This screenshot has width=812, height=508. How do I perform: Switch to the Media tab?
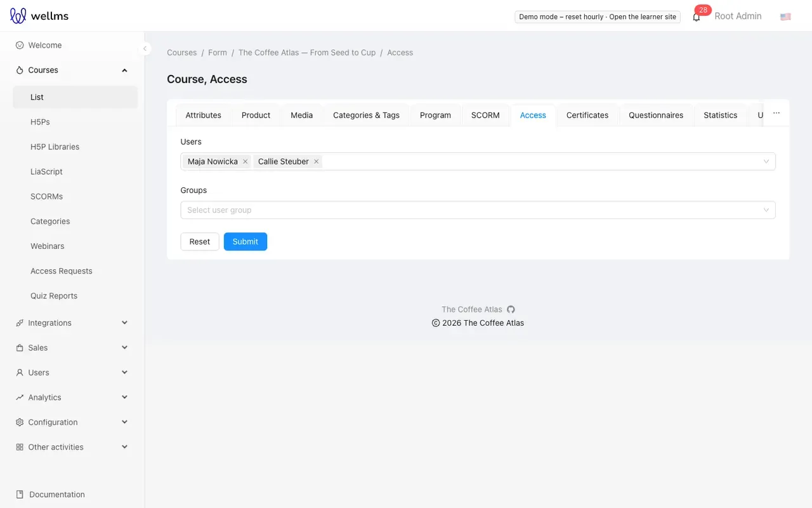(x=301, y=115)
